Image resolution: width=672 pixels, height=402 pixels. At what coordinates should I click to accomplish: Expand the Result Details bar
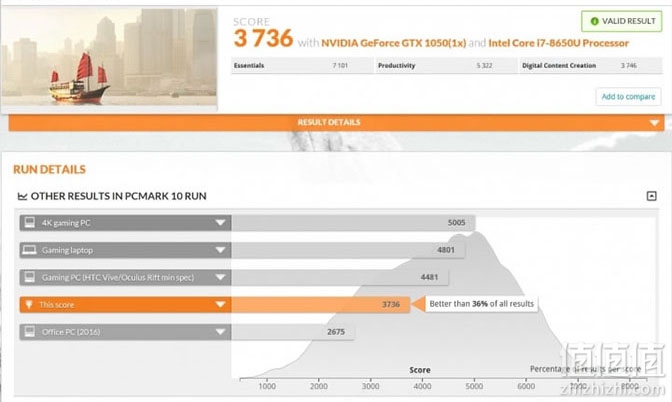pos(336,123)
